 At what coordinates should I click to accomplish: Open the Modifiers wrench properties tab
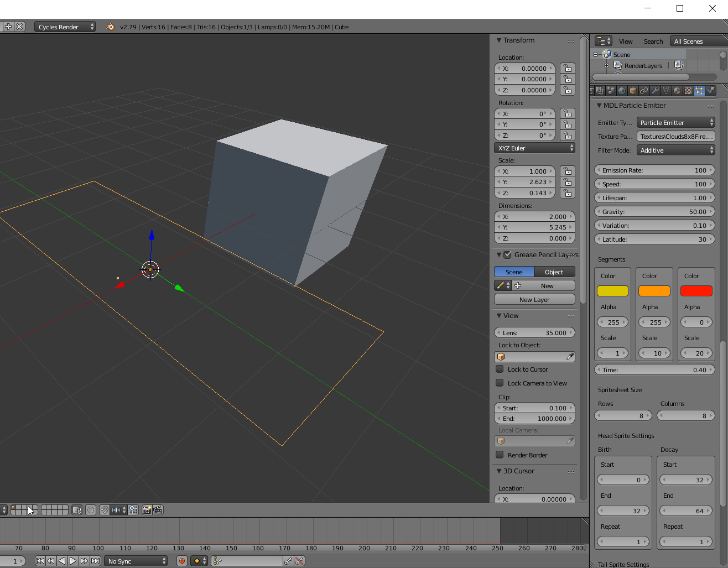pyautogui.click(x=655, y=91)
